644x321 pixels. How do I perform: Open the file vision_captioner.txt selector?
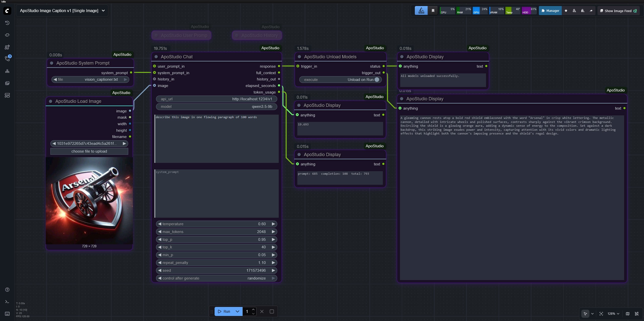coord(90,79)
